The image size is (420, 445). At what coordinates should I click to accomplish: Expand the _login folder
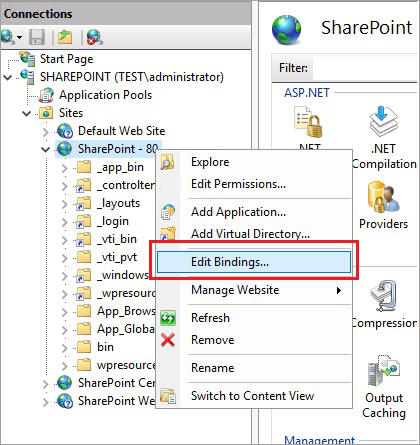click(x=65, y=222)
